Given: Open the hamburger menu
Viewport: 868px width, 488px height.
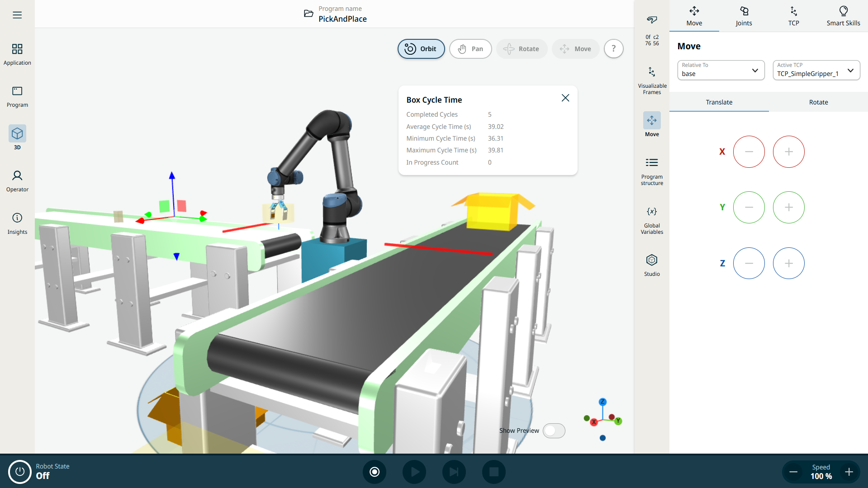Looking at the screenshot, I should 17,15.
